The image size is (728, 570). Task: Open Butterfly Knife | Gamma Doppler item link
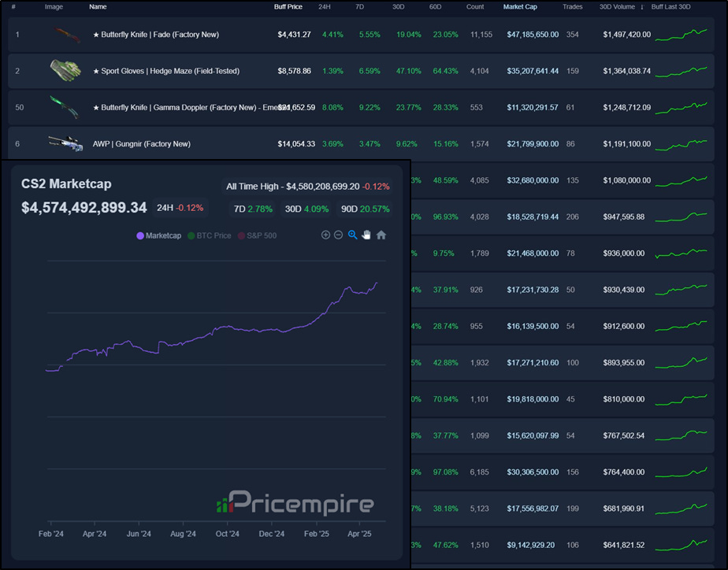click(191, 108)
